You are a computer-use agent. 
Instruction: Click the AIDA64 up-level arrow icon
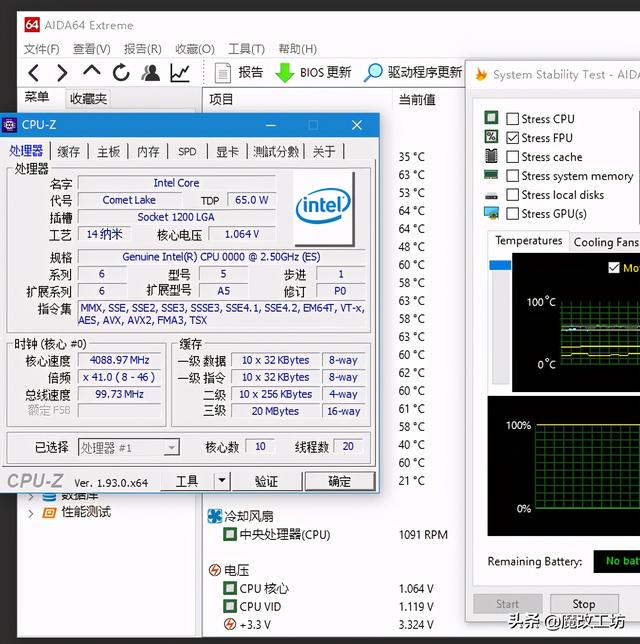[x=92, y=71]
